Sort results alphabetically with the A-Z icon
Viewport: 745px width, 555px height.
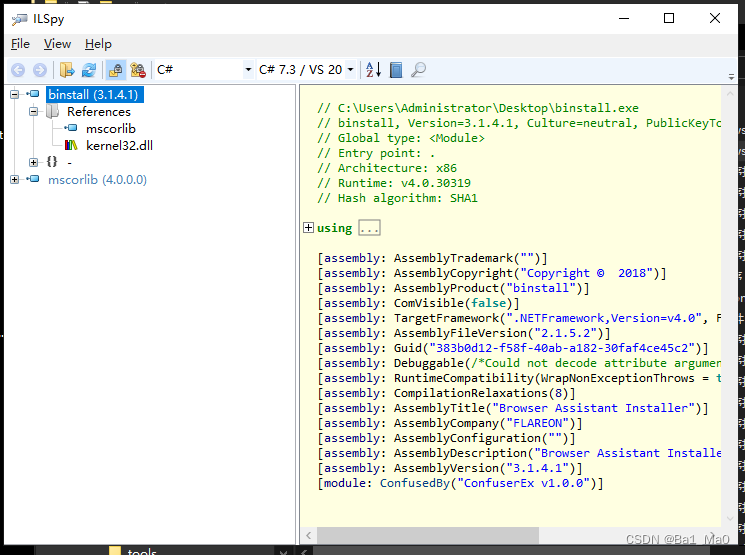[x=373, y=70]
